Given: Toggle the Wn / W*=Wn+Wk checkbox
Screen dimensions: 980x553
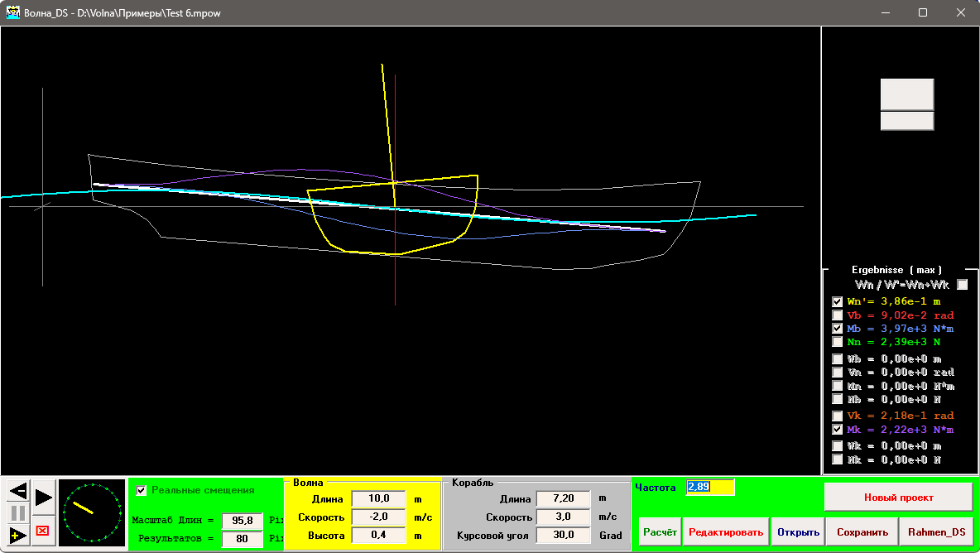Looking at the screenshot, I should (962, 285).
